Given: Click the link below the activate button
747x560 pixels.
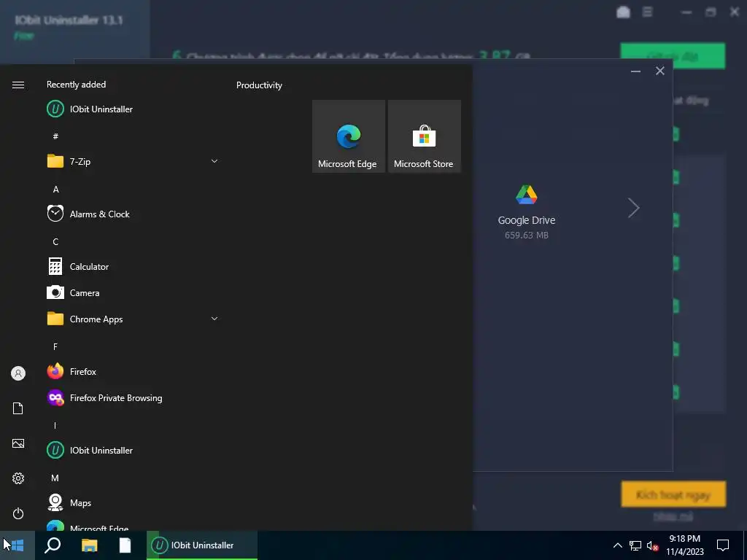Looking at the screenshot, I should point(673,516).
